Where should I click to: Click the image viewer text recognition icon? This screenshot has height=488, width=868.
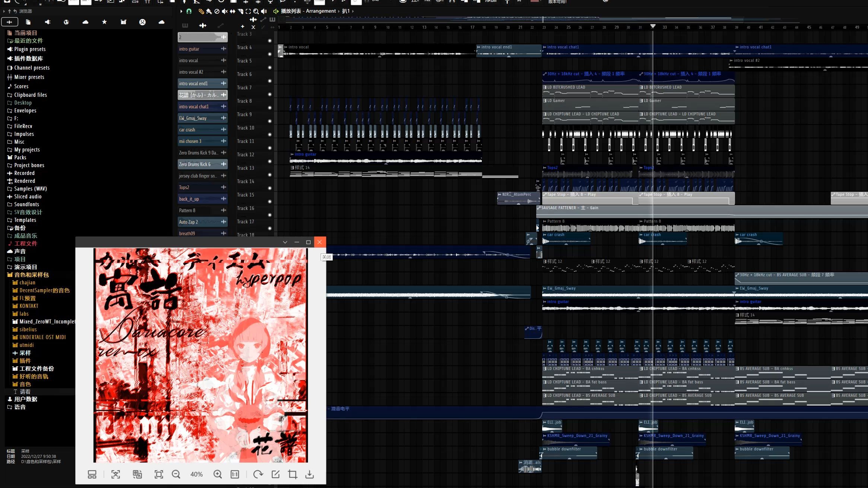click(115, 474)
